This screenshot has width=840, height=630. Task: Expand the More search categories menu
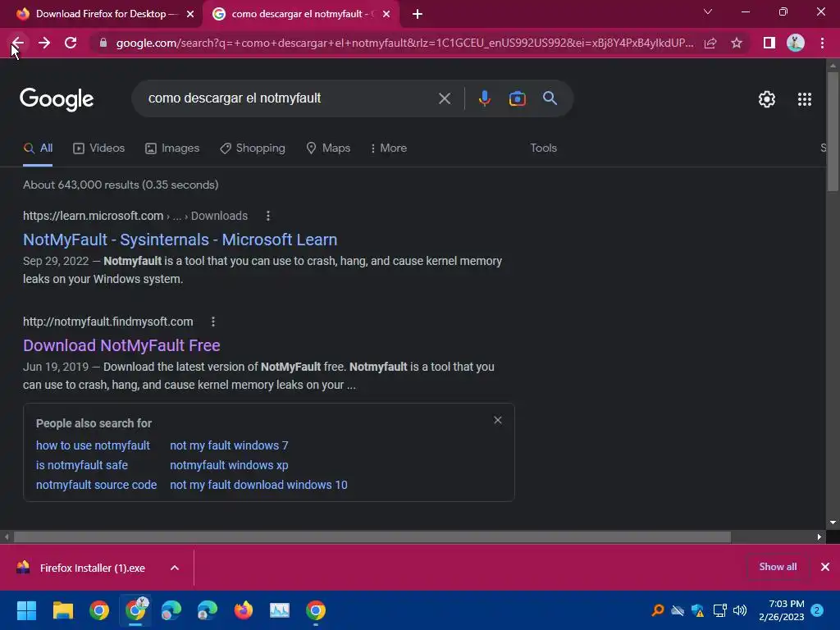[x=389, y=148]
